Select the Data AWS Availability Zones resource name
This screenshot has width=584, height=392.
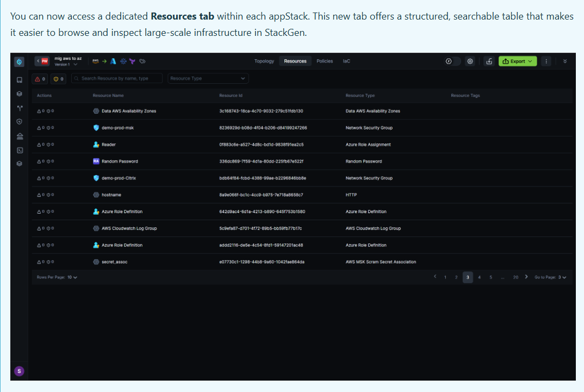(129, 111)
